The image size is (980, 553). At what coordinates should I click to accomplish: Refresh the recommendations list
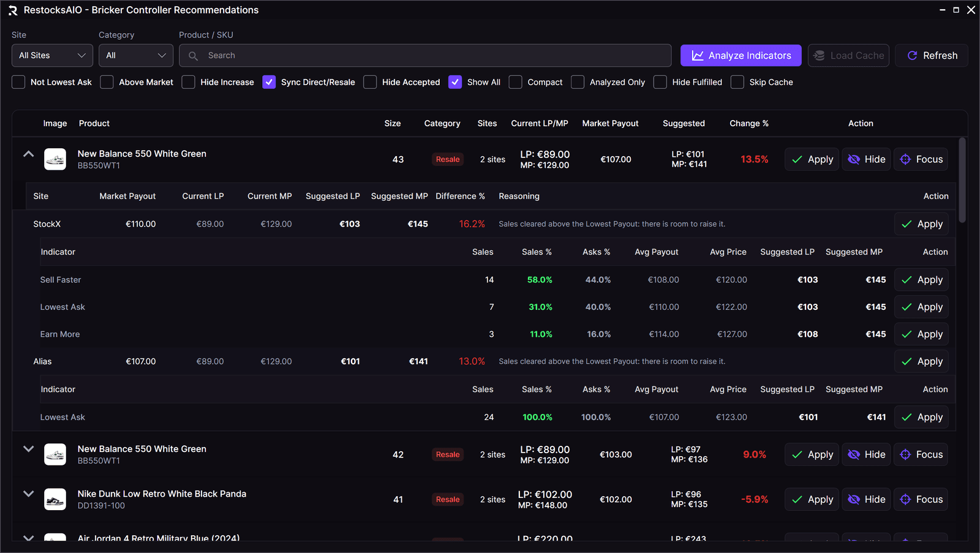tap(931, 56)
